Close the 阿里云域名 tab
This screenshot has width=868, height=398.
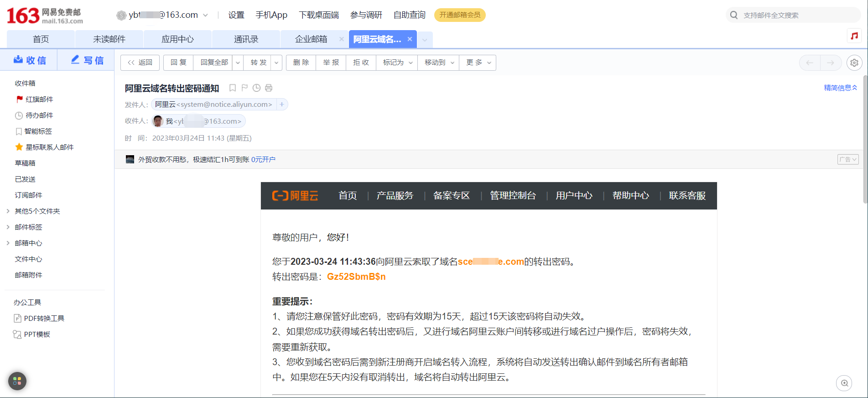point(410,39)
